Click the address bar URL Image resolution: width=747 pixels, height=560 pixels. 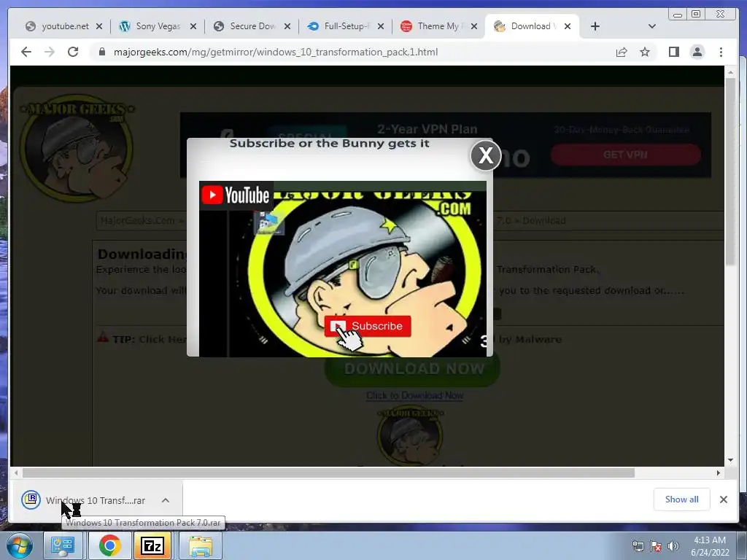point(275,52)
